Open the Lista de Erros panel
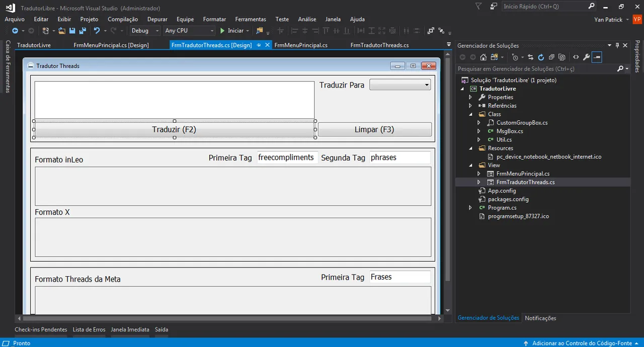Image resolution: width=644 pixels, height=347 pixels. (89, 329)
